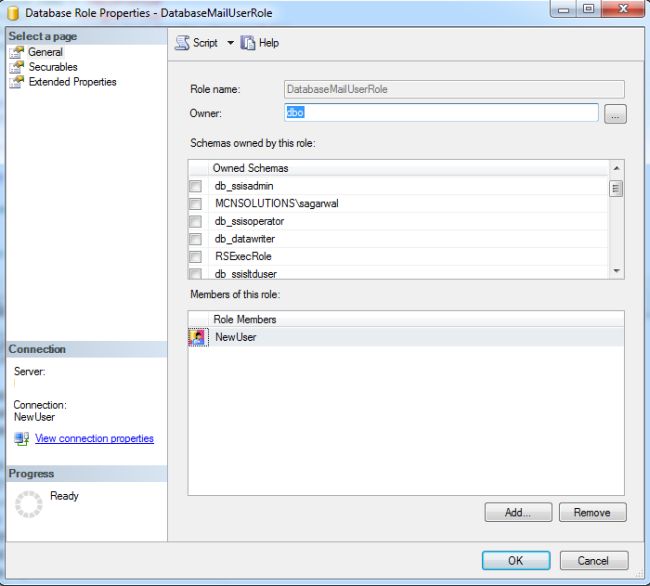
Task: Click the Owned Schemas column header
Action: point(408,168)
